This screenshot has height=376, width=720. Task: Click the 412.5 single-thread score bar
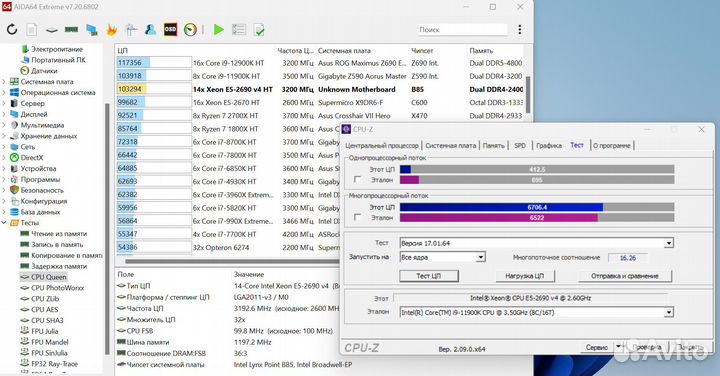click(x=537, y=169)
